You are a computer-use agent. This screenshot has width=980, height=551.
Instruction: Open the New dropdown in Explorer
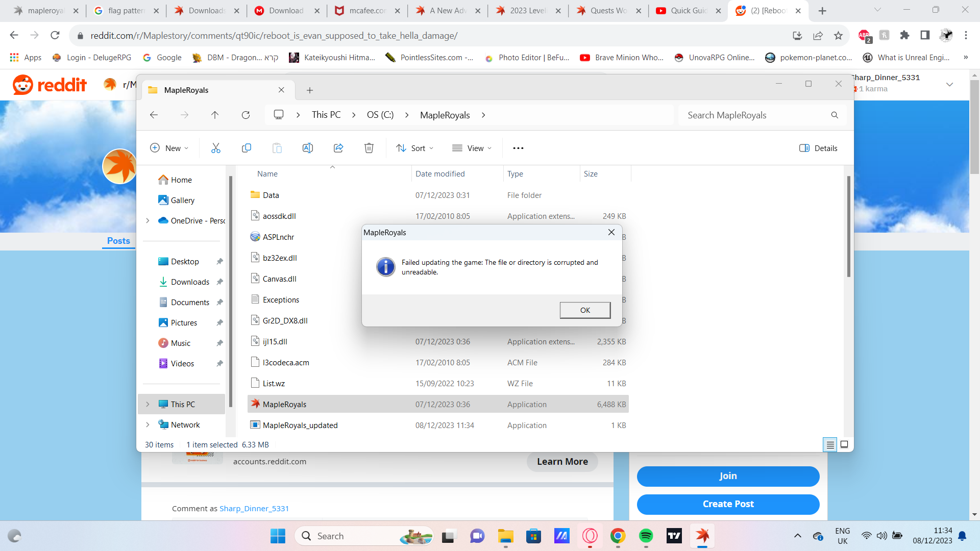pos(169,148)
